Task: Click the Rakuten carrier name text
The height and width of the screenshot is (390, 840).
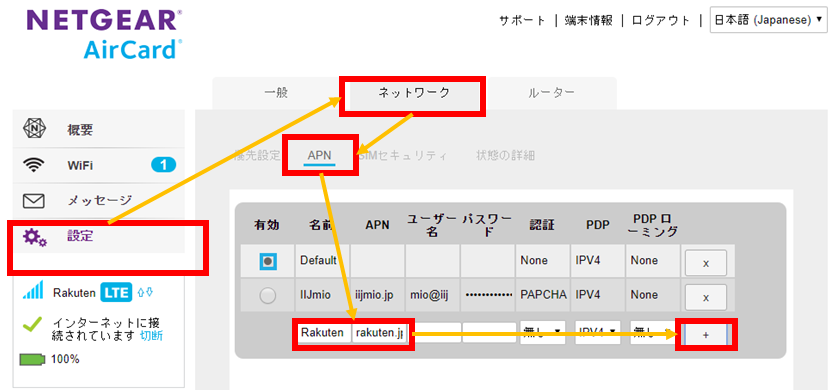Action: point(74,293)
